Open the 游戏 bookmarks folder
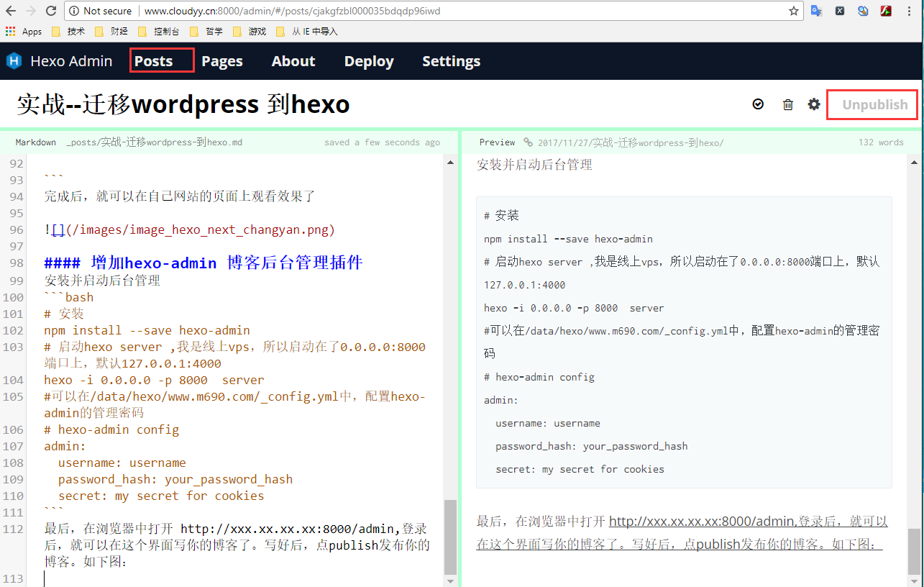 coord(251,32)
